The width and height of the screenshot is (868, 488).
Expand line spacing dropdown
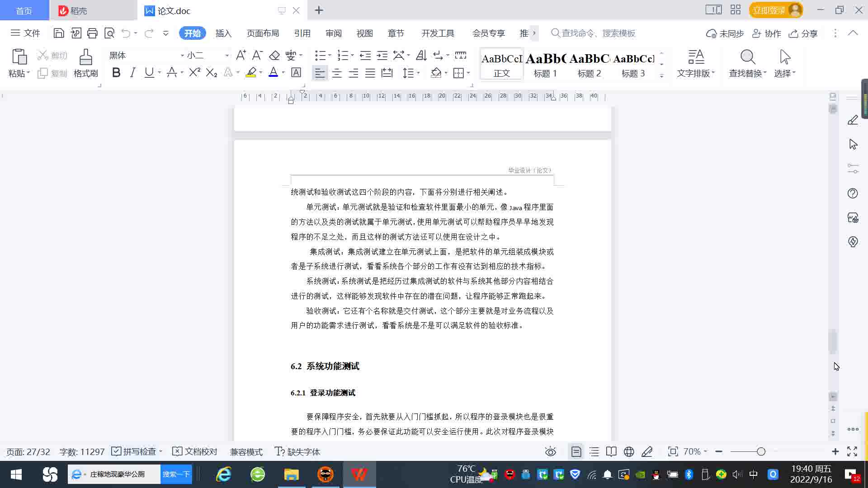click(418, 73)
